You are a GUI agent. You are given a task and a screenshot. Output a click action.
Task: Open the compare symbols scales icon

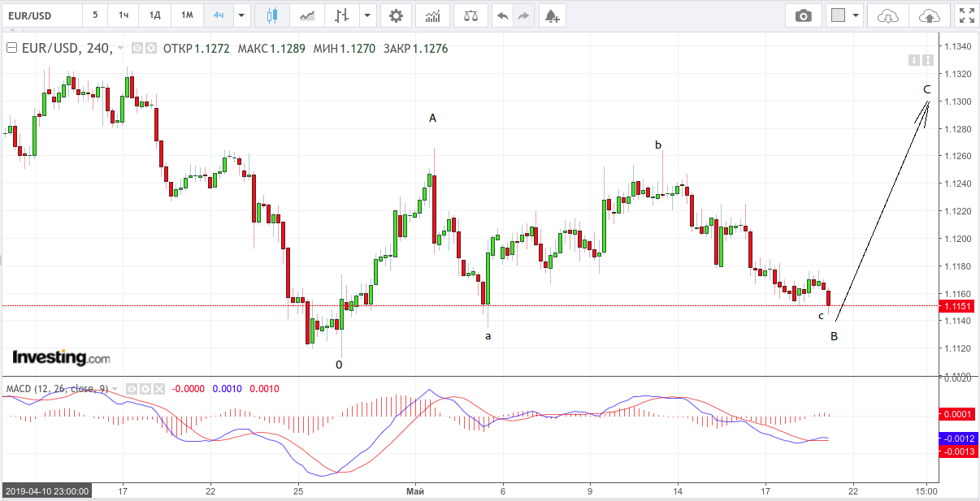click(471, 15)
